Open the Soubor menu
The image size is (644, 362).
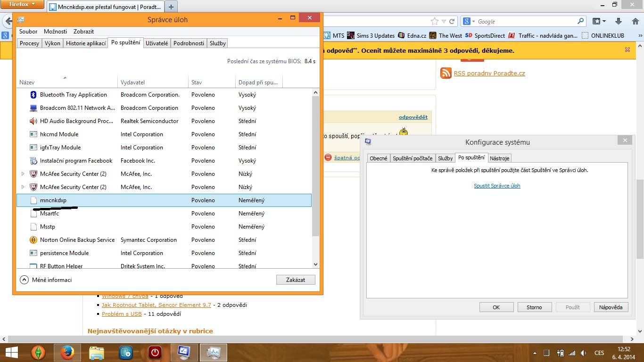(x=28, y=32)
